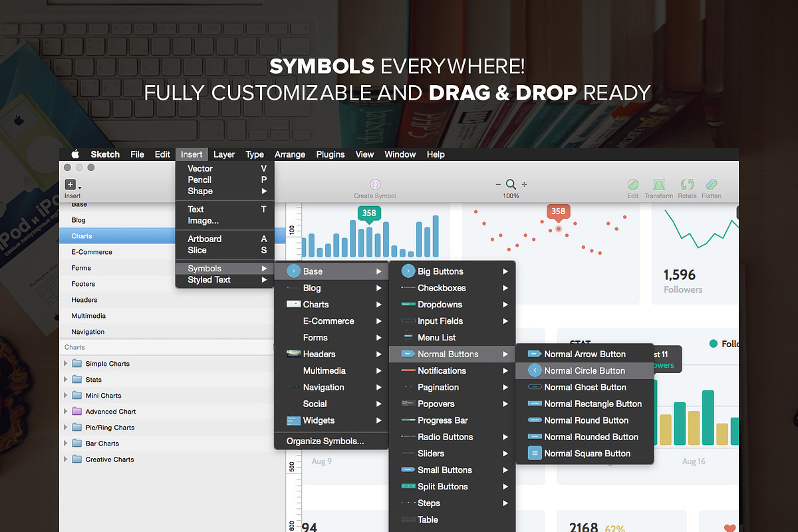Expand the Stats layer group
This screenshot has height=532, width=798.
pos(65,380)
